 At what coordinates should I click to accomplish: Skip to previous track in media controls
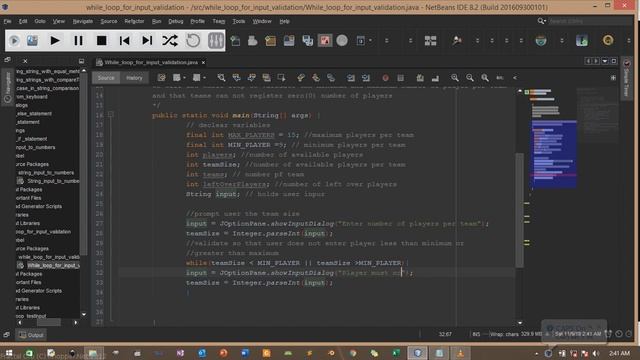tap(124, 40)
